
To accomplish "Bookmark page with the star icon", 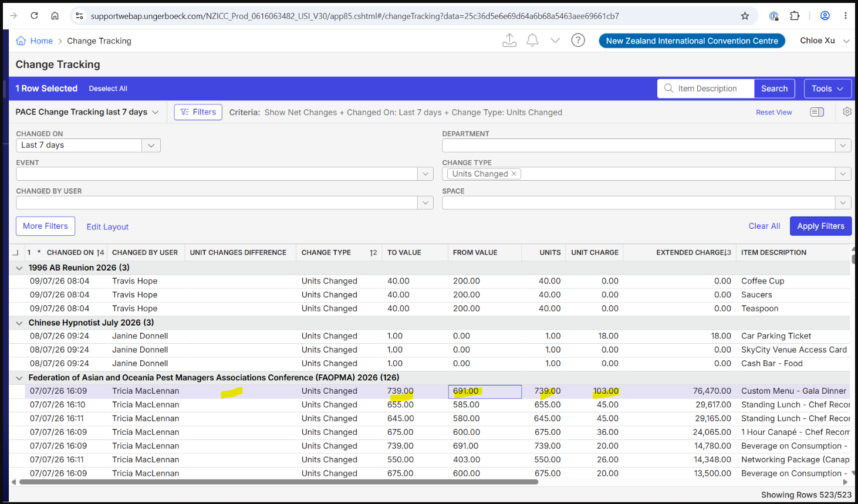I will coord(745,16).
